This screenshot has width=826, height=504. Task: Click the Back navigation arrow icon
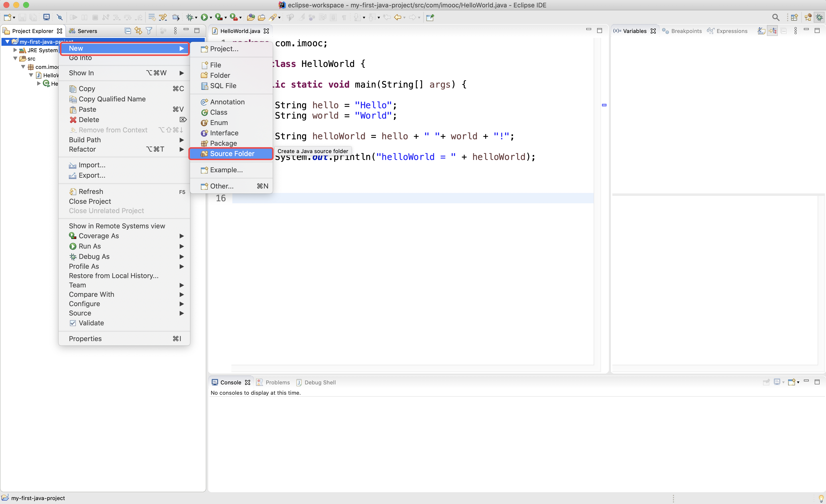pyautogui.click(x=398, y=17)
